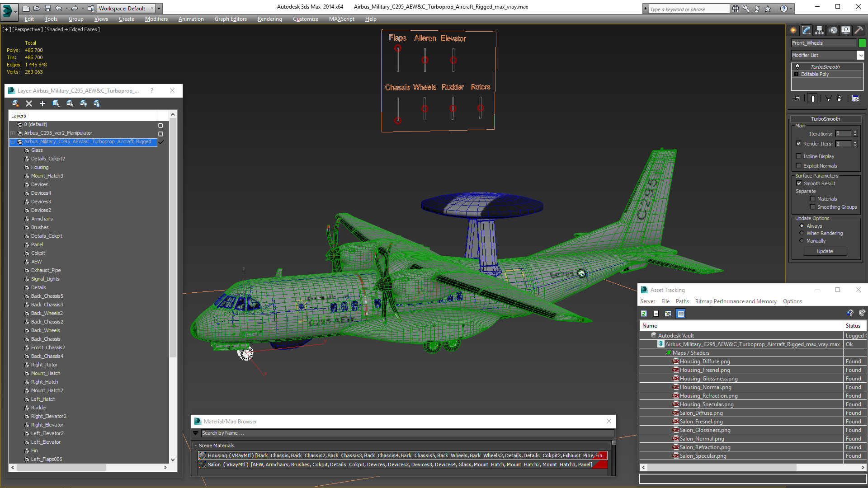This screenshot has width=868, height=488.
Task: Select the Always update radio button
Action: click(802, 226)
